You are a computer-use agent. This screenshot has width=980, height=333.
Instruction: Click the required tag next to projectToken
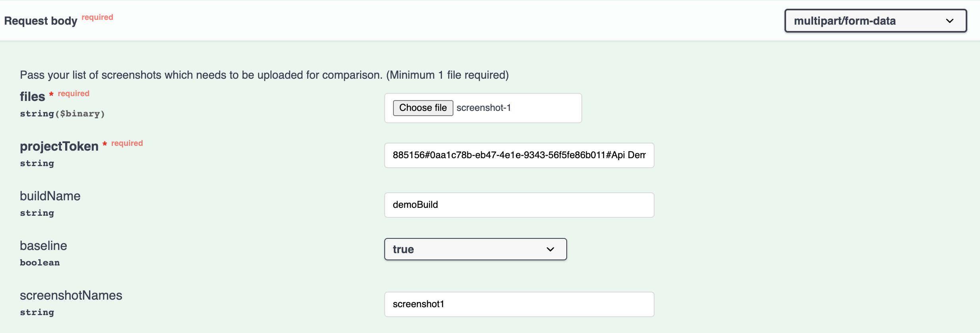(127, 143)
